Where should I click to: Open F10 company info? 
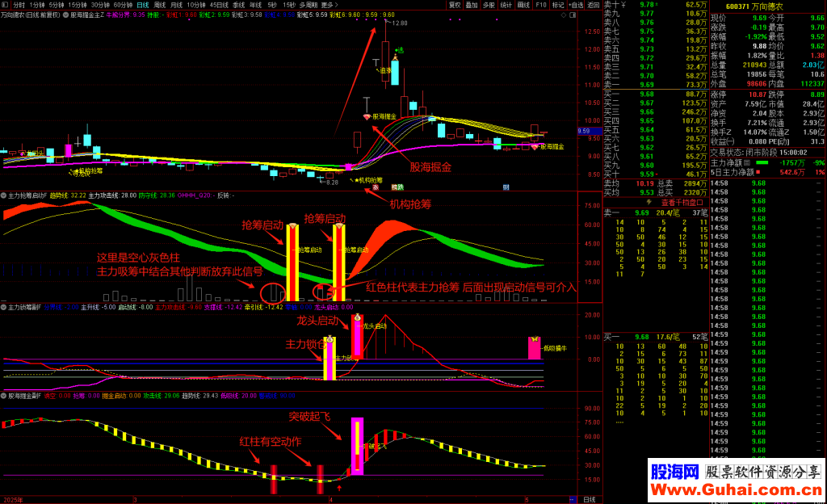(x=541, y=5)
